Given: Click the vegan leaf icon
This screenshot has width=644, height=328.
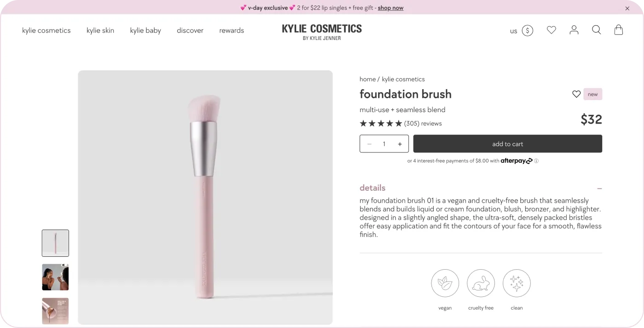Looking at the screenshot, I should click(x=445, y=283).
